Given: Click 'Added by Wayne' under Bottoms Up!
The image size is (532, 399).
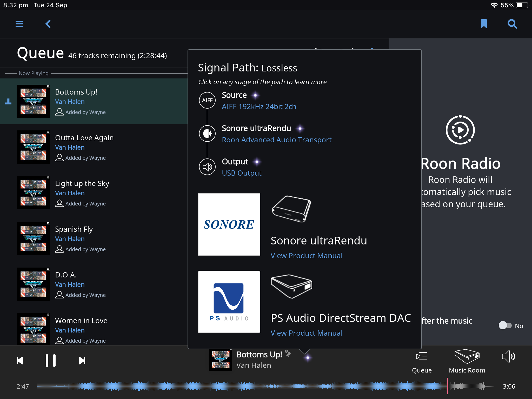Looking at the screenshot, I should [x=85, y=112].
